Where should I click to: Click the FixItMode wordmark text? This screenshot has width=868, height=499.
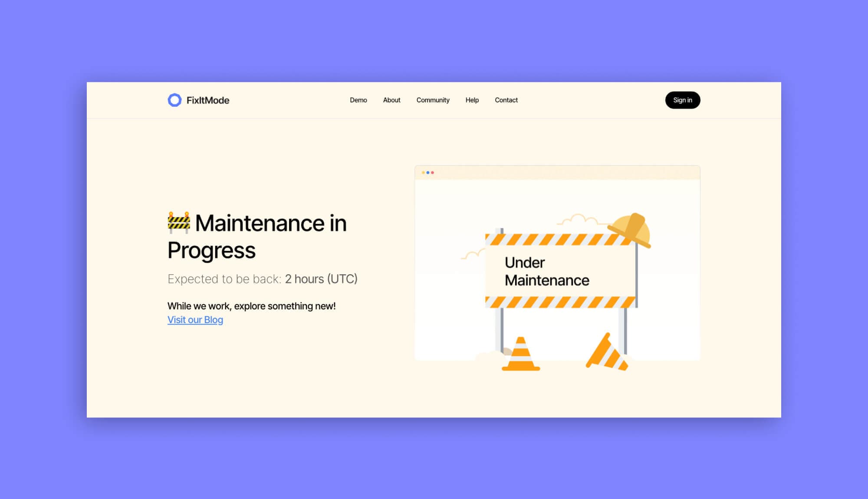[x=208, y=100]
